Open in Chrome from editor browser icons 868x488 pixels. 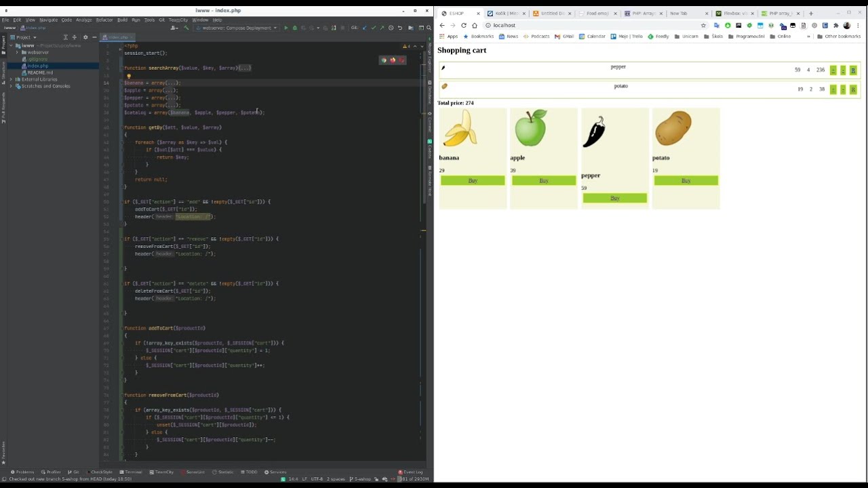(x=383, y=60)
